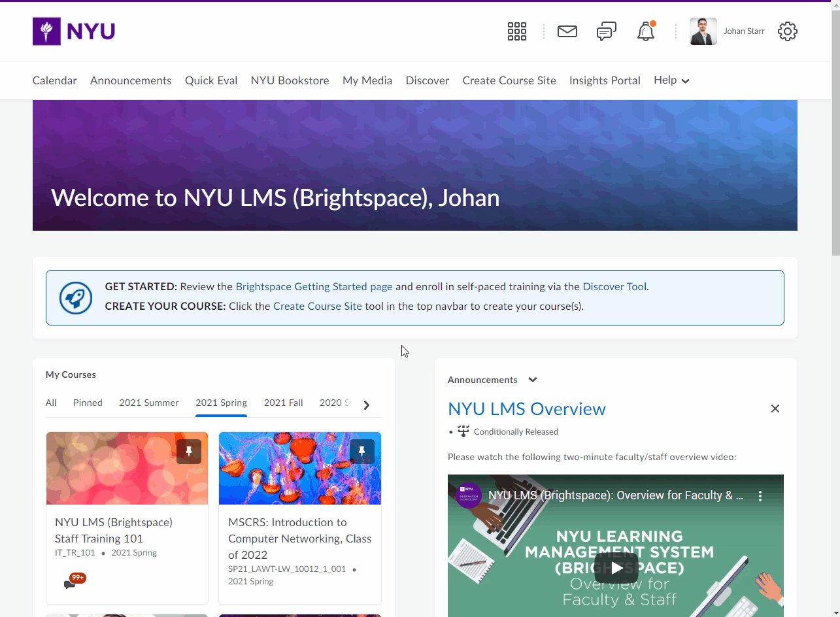The height and width of the screenshot is (617, 840).
Task: Click the Conditionally Released label
Action: coord(516,431)
